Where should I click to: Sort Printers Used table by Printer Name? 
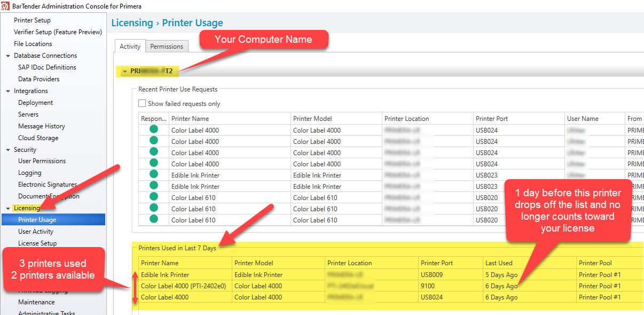[x=185, y=263]
